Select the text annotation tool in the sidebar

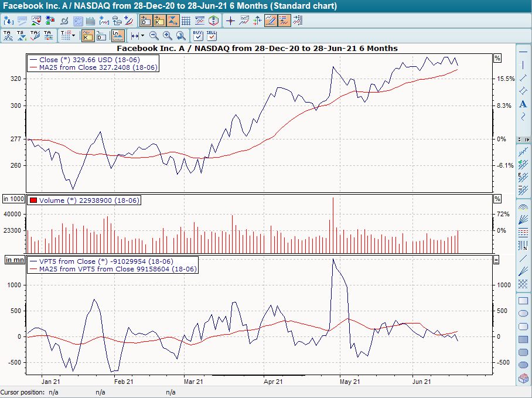click(523, 103)
